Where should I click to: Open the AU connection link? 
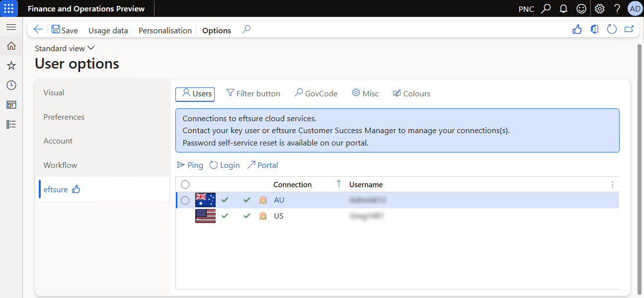click(x=279, y=200)
